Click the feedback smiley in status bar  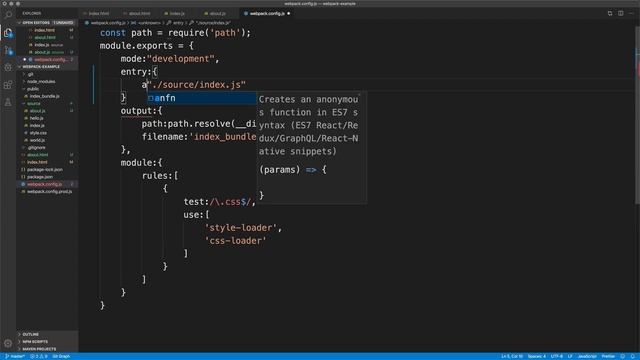click(x=622, y=356)
